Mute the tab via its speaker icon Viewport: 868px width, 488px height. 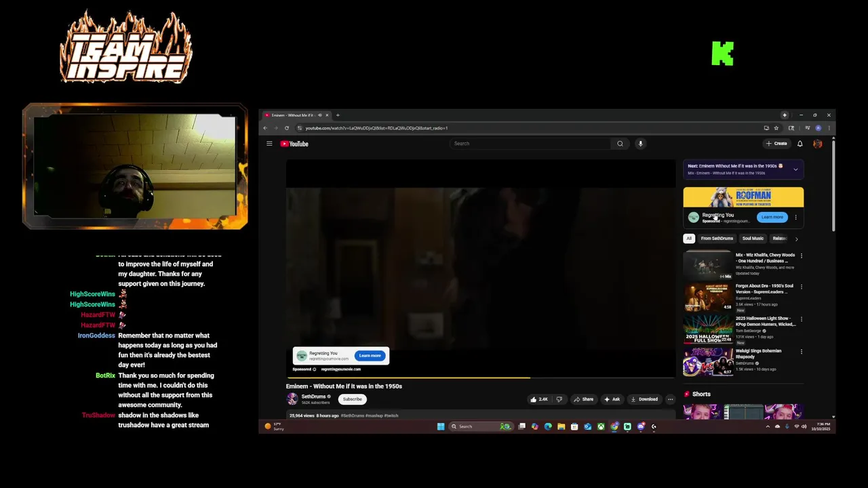(x=321, y=115)
